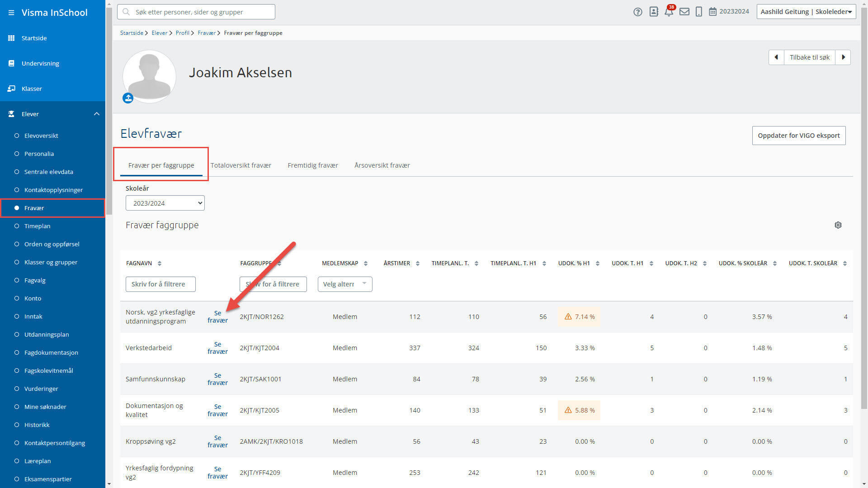
Task: Sort by UDOK. % H1 column
Action: tap(597, 263)
